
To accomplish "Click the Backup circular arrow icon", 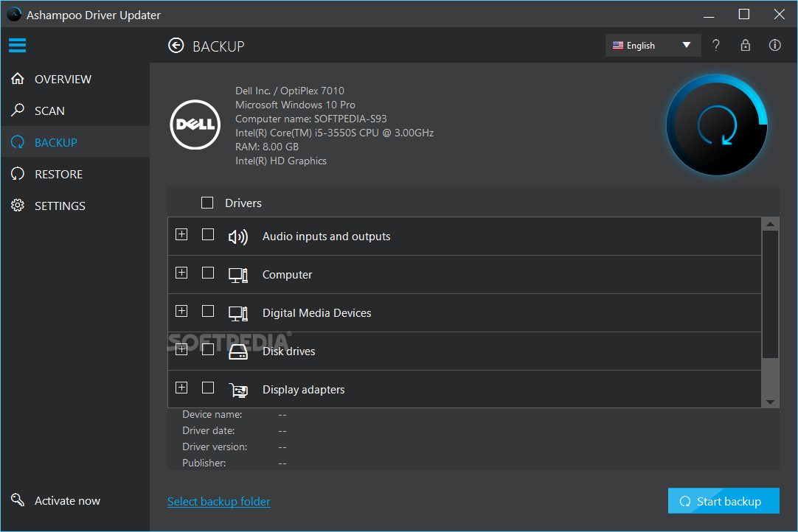I will tap(18, 142).
